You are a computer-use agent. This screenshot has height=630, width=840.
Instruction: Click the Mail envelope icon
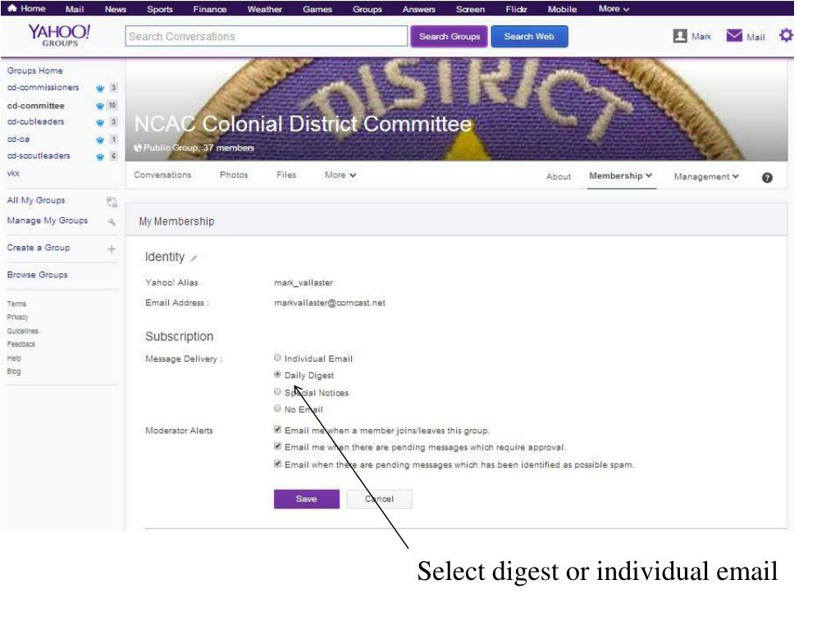click(x=734, y=35)
